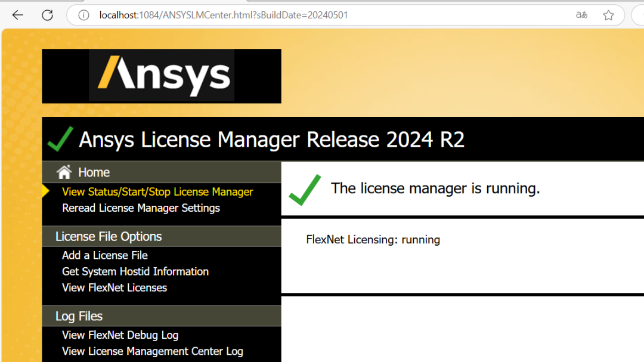Reload the page with the refresh icon
The image size is (644, 362).
click(x=48, y=15)
